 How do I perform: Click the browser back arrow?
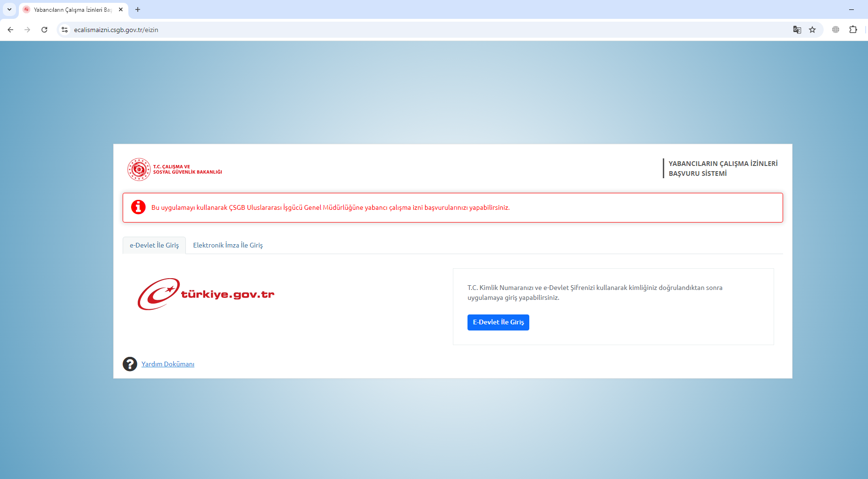(x=10, y=30)
